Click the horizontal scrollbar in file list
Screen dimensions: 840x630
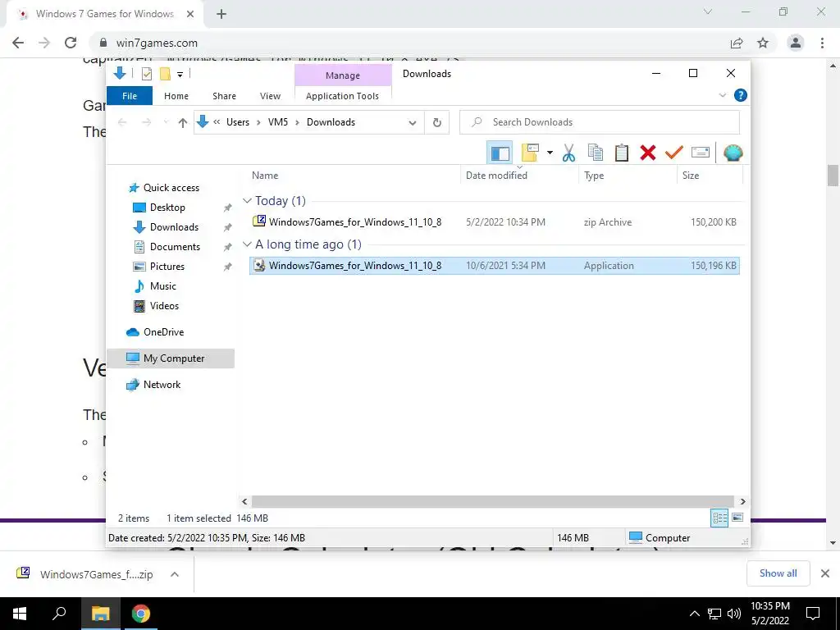point(493,501)
